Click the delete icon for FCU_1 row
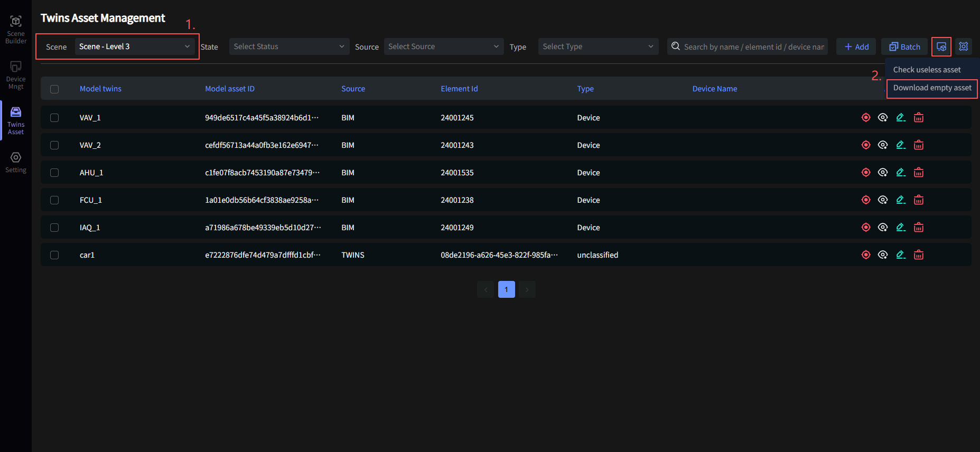Screen dimensions: 980x452 (919, 200)
